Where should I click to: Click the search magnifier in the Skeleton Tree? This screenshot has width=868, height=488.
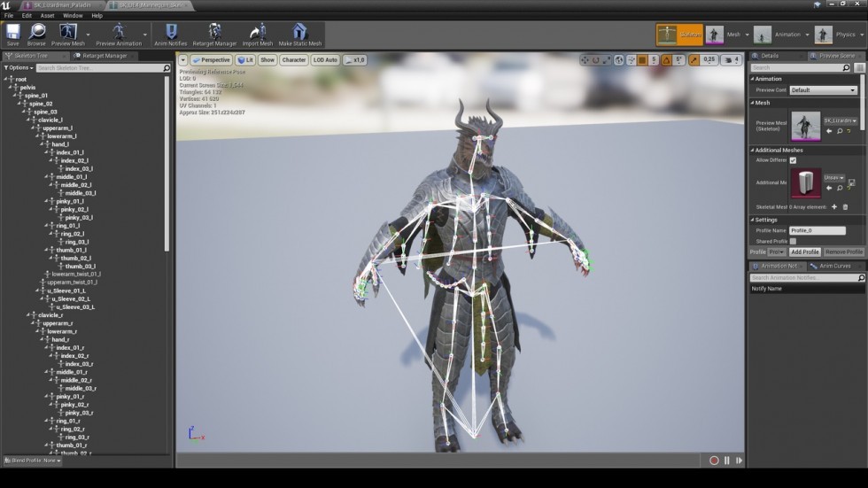point(167,67)
